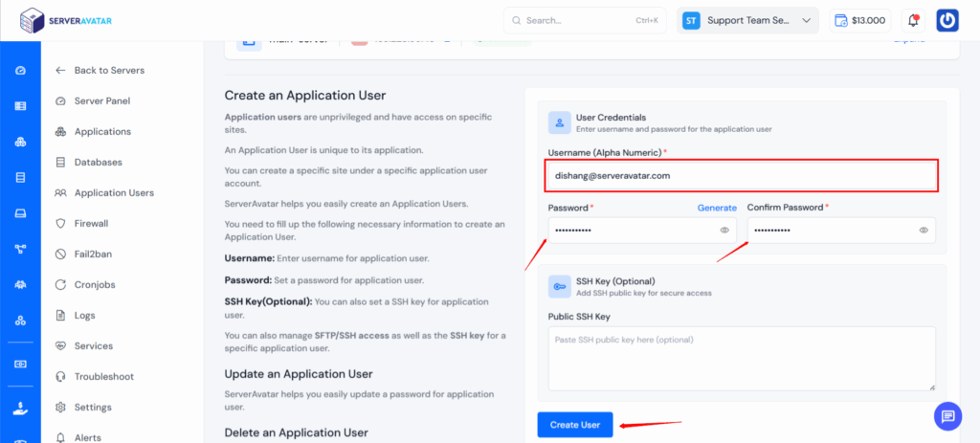Image resolution: width=980 pixels, height=443 pixels.
Task: Click the notification bell icon
Action: click(x=913, y=20)
